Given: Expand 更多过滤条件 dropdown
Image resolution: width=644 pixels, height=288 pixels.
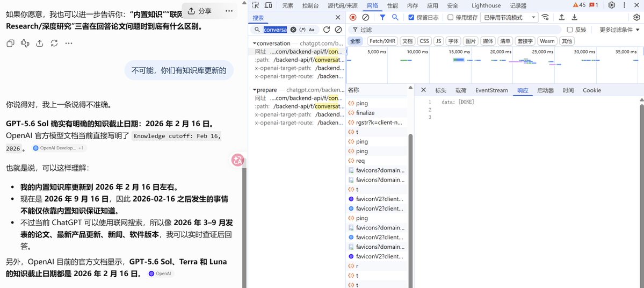Looking at the screenshot, I should [619, 30].
